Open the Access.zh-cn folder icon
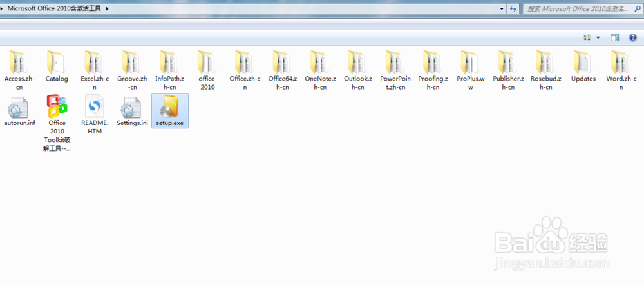 [19, 62]
